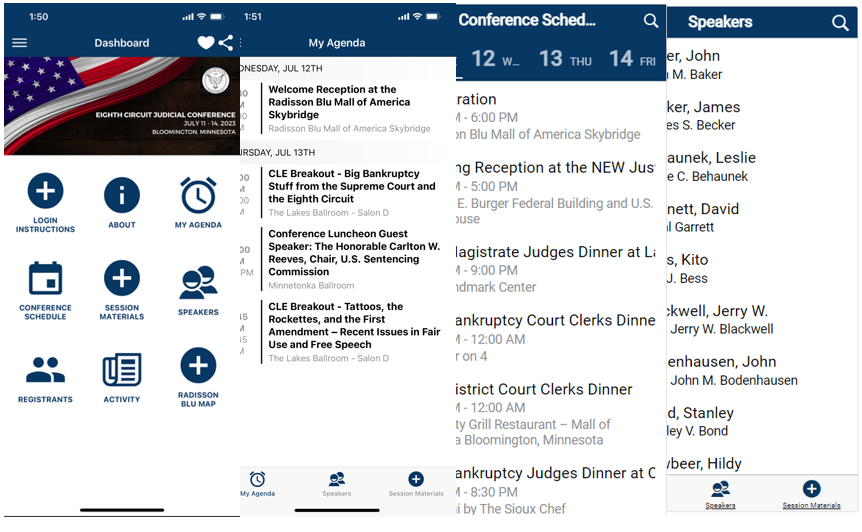This screenshot has width=862, height=532.
Task: Open speaker John M. Bodenhausen
Action: pyautogui.click(x=762, y=370)
